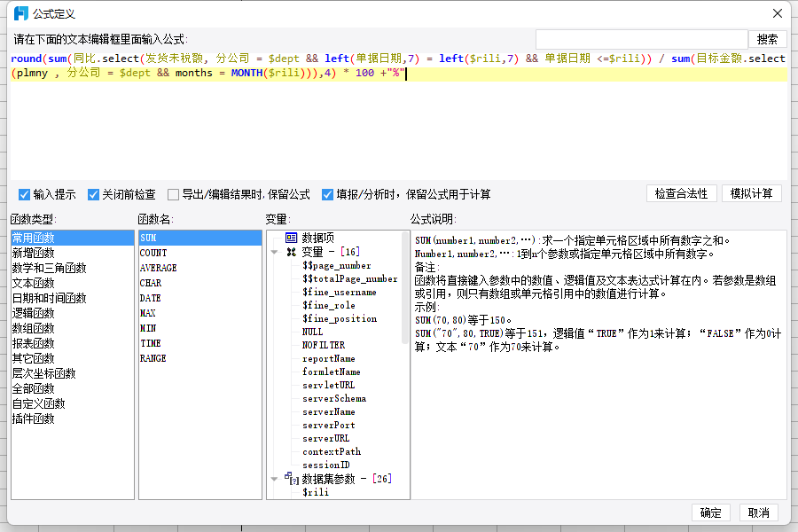
Task: Select CHAR in function name list
Action: click(200, 283)
